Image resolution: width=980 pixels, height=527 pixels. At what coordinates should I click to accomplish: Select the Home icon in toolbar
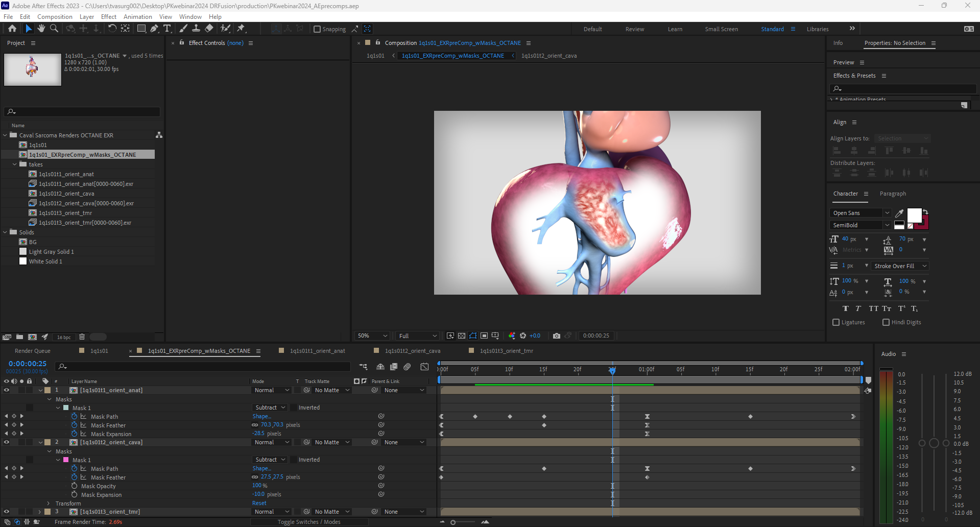12,29
